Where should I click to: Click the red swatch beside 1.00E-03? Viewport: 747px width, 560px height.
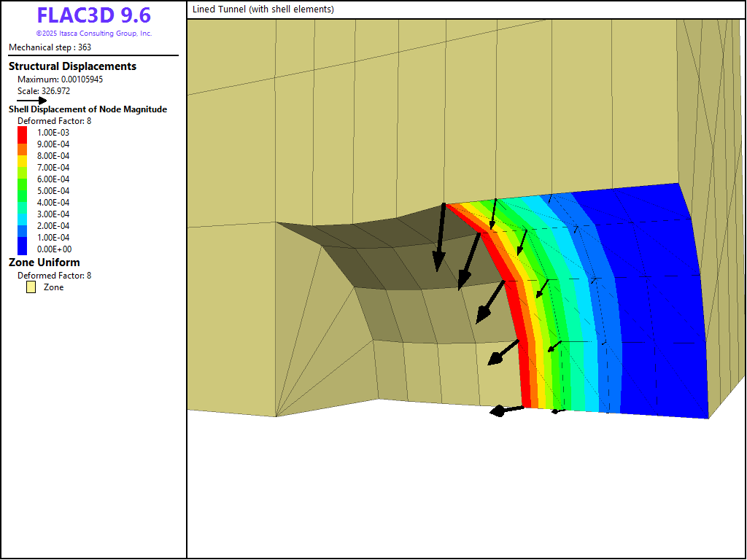(x=22, y=133)
